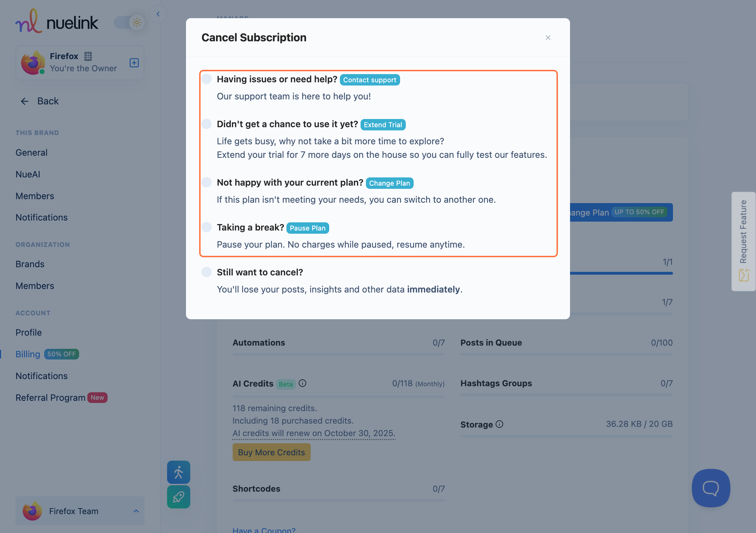Image resolution: width=756 pixels, height=533 pixels.
Task: Click the add brand plus icon
Action: [134, 63]
